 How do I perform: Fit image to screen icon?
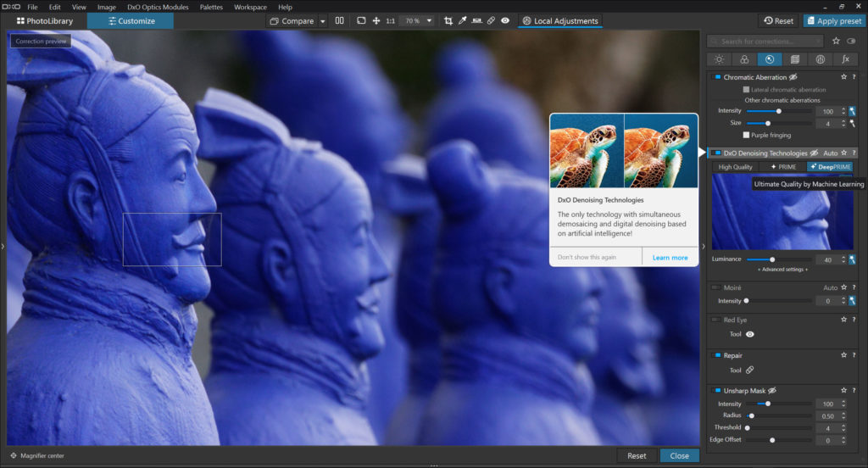(x=361, y=20)
